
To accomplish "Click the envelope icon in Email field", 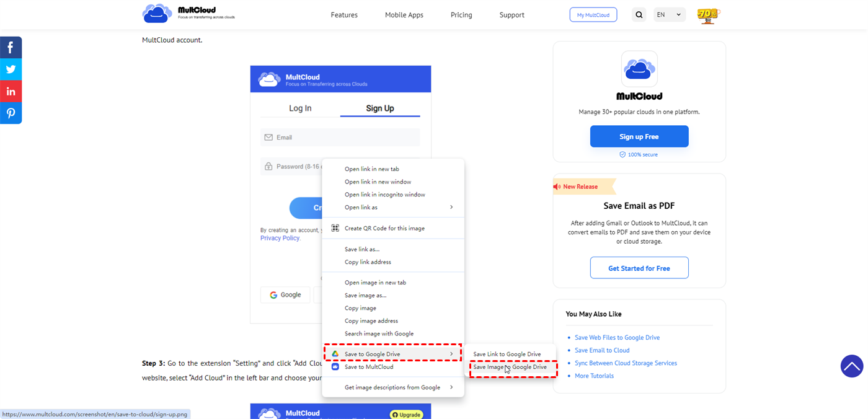I will tap(268, 138).
